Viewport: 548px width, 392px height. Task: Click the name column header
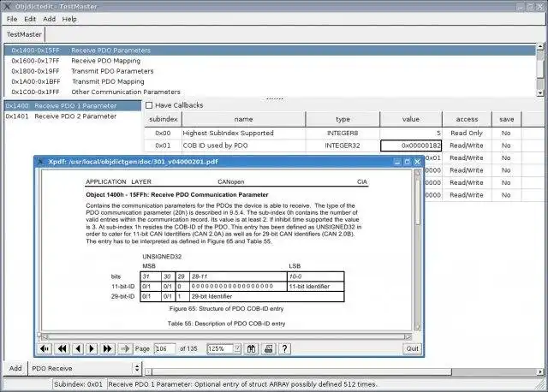[243, 119]
